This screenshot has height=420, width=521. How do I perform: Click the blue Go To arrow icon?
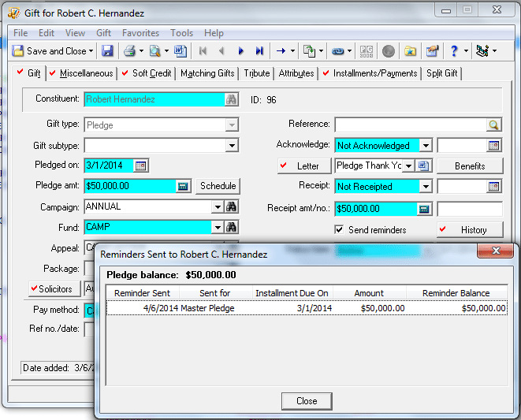click(281, 51)
